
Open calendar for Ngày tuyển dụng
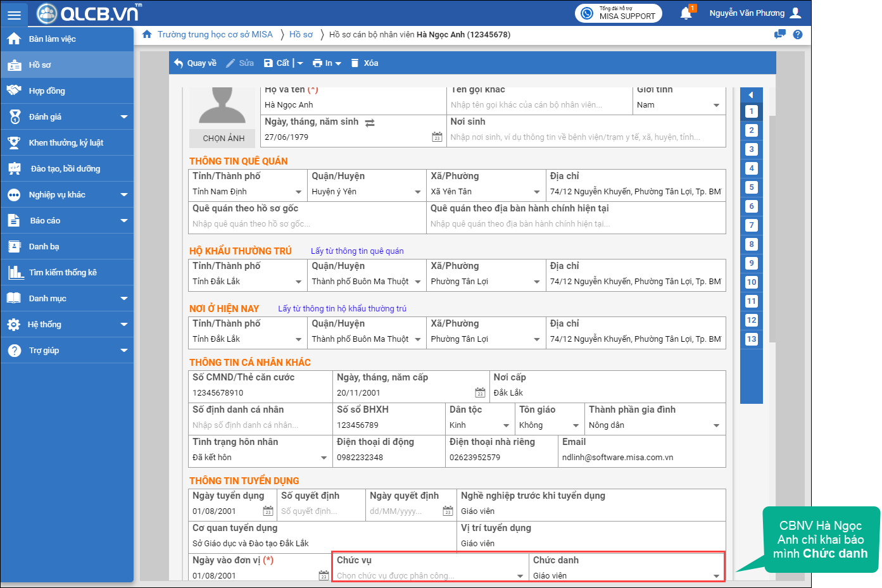coord(268,511)
